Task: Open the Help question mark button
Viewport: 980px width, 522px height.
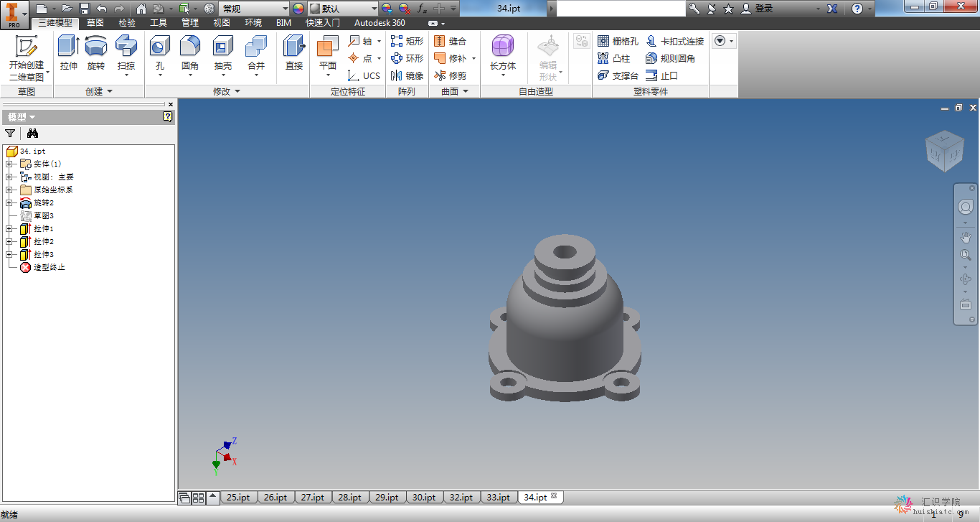Action: [x=857, y=9]
